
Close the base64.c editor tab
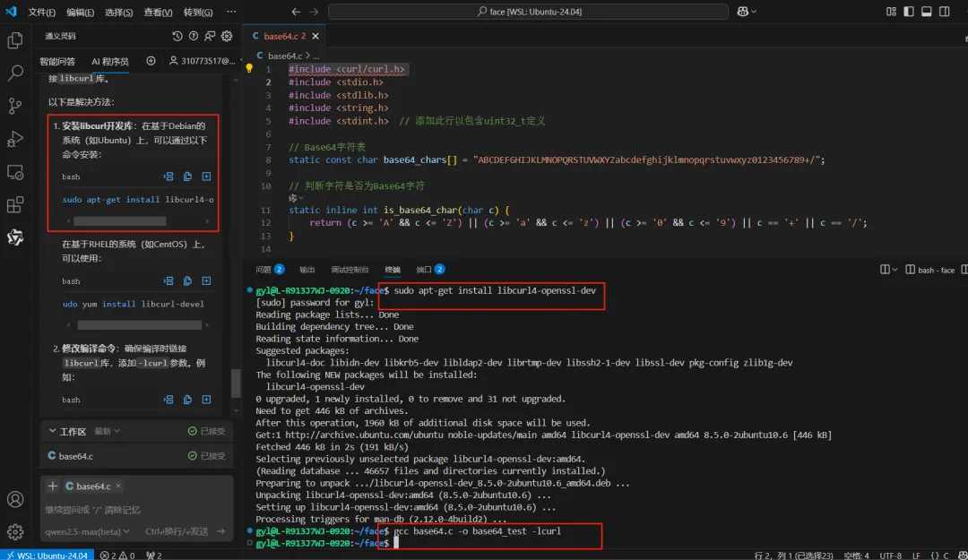315,37
